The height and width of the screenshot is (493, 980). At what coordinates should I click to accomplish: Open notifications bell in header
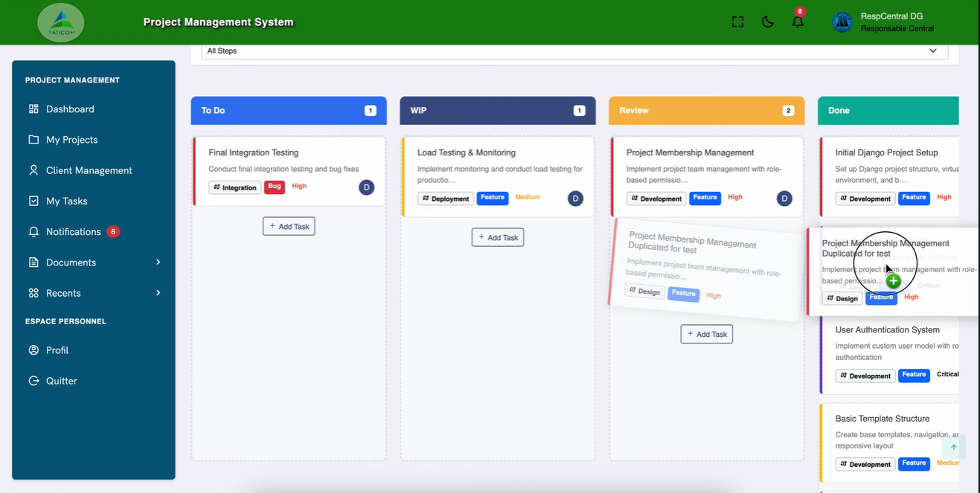pyautogui.click(x=798, y=22)
